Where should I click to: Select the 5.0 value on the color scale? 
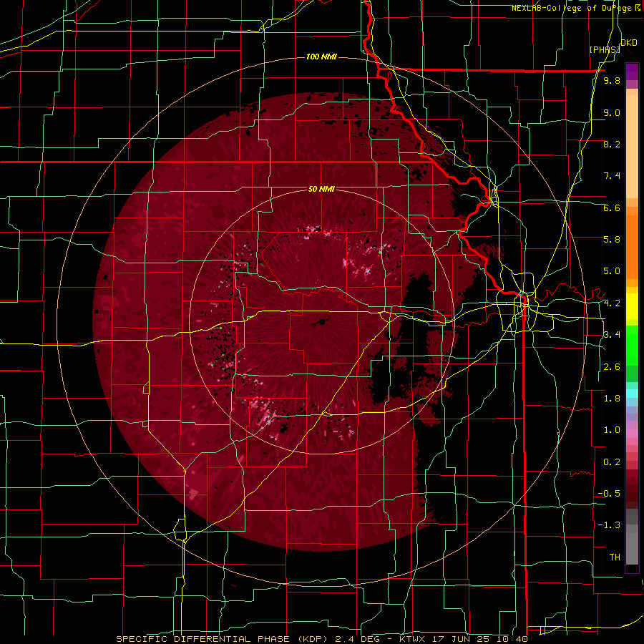[x=612, y=271]
